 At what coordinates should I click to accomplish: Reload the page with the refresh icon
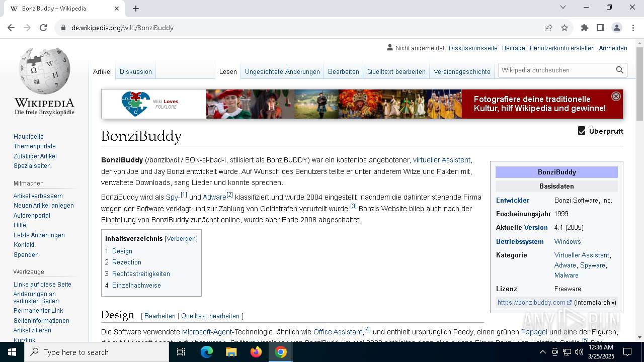43,28
